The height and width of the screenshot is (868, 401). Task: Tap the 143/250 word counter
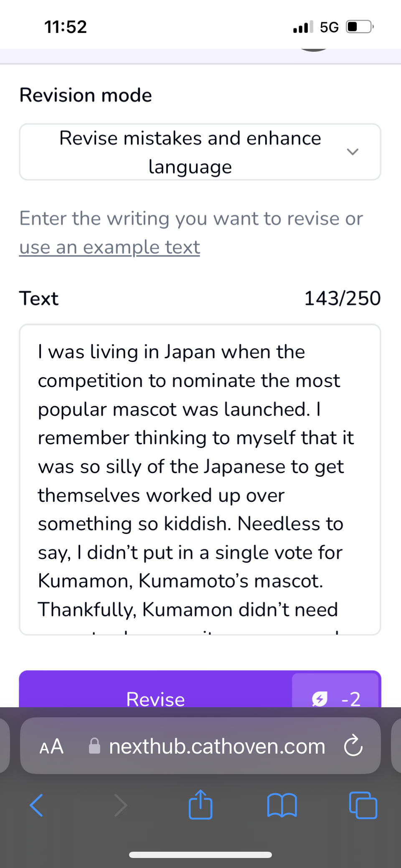(x=342, y=299)
